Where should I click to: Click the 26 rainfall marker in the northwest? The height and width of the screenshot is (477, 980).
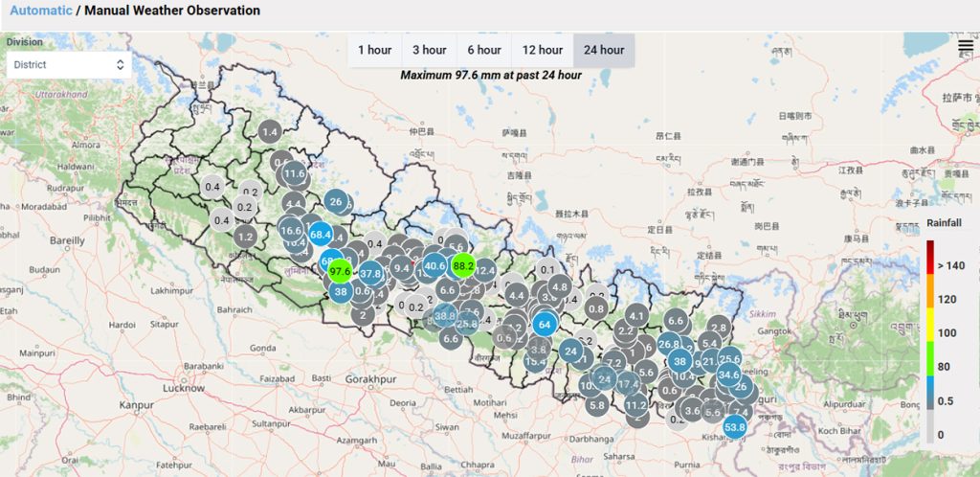[336, 201]
